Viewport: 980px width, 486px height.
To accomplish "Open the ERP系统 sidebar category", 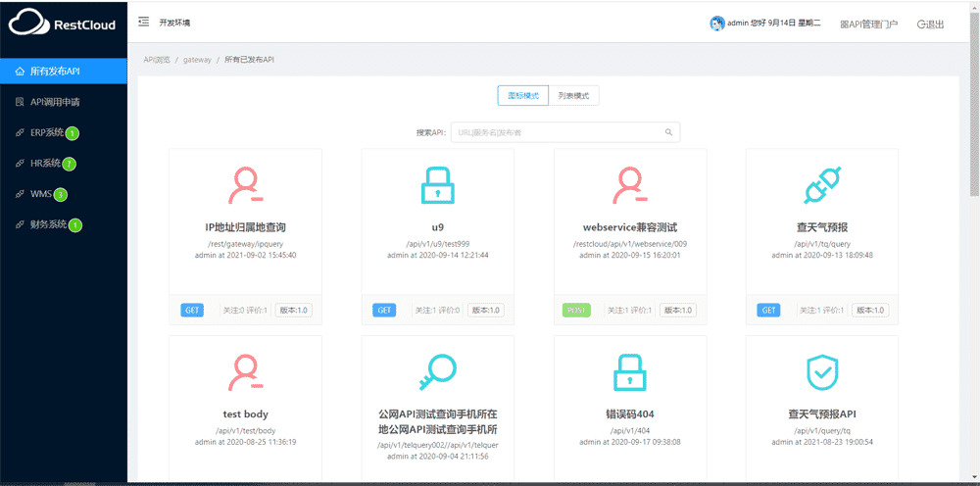I will (x=47, y=132).
